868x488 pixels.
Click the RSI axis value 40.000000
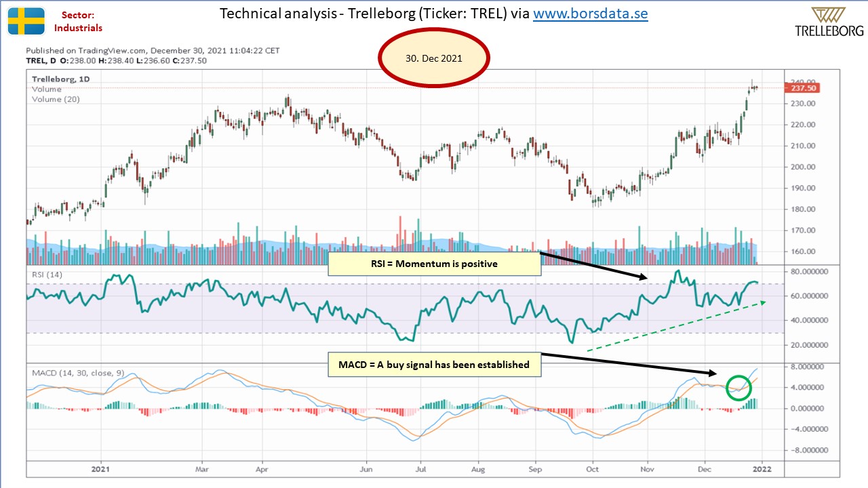coord(809,321)
